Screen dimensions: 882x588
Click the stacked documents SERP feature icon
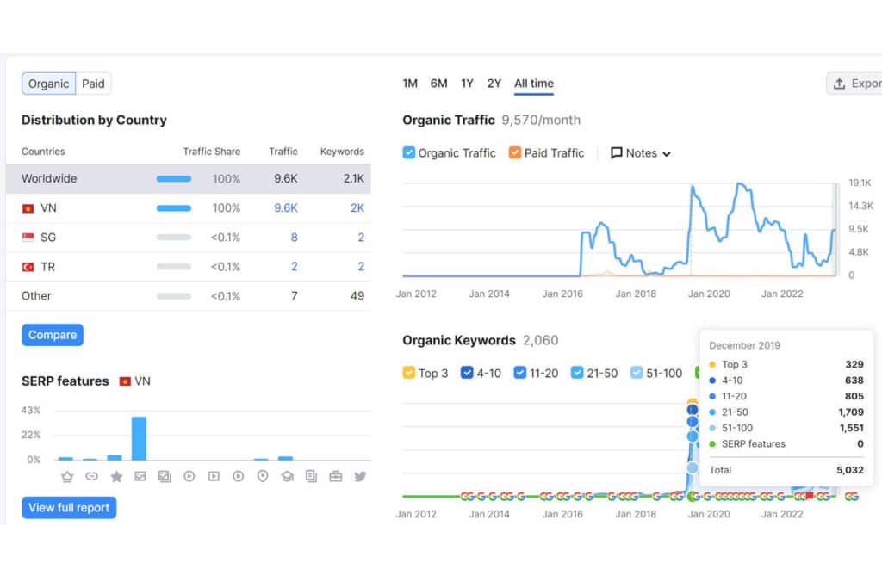[311, 477]
